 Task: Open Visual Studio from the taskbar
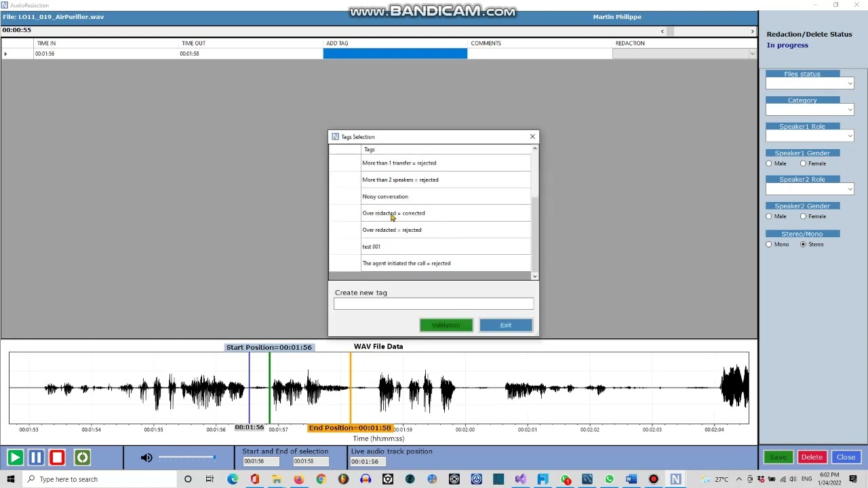click(520, 479)
